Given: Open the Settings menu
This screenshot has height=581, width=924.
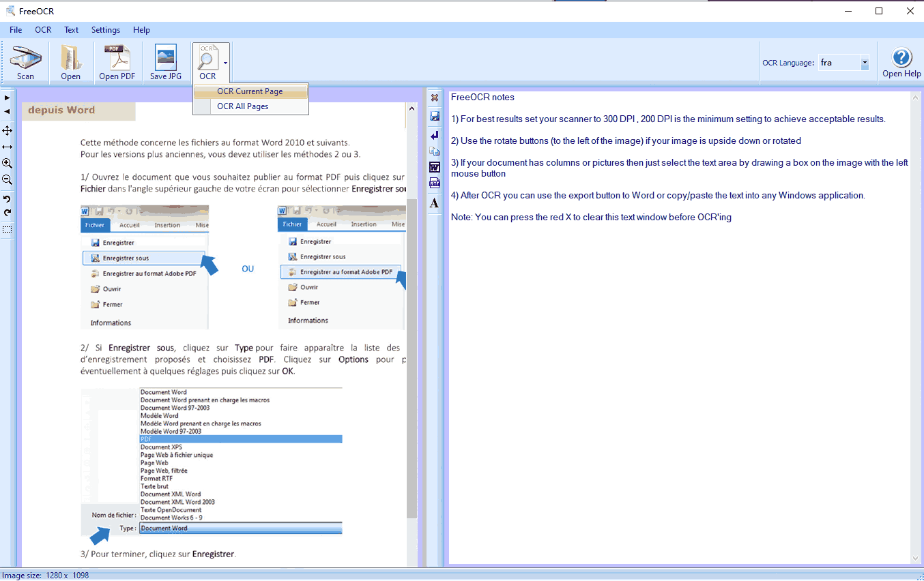Looking at the screenshot, I should click(x=106, y=30).
